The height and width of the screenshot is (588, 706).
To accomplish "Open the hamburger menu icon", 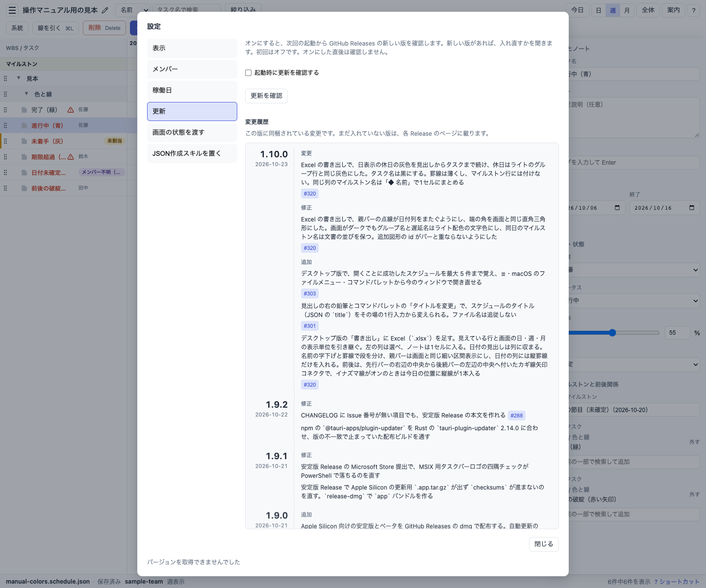I will click(12, 10).
